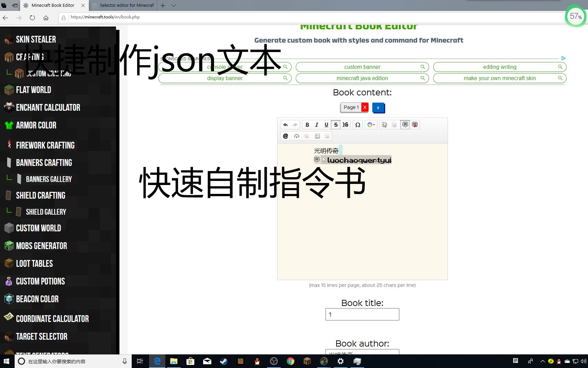Select the Page 1 tab
The width and height of the screenshot is (588, 368).
coord(351,107)
